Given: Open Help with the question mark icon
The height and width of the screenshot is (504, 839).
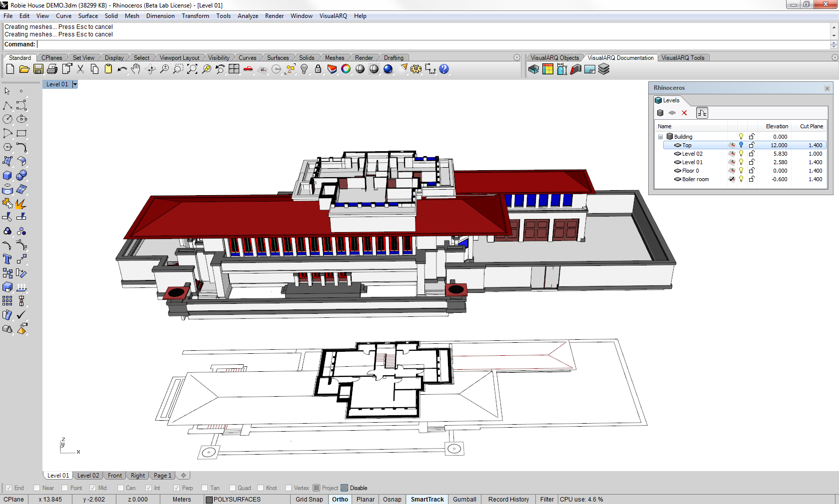Looking at the screenshot, I should click(444, 69).
